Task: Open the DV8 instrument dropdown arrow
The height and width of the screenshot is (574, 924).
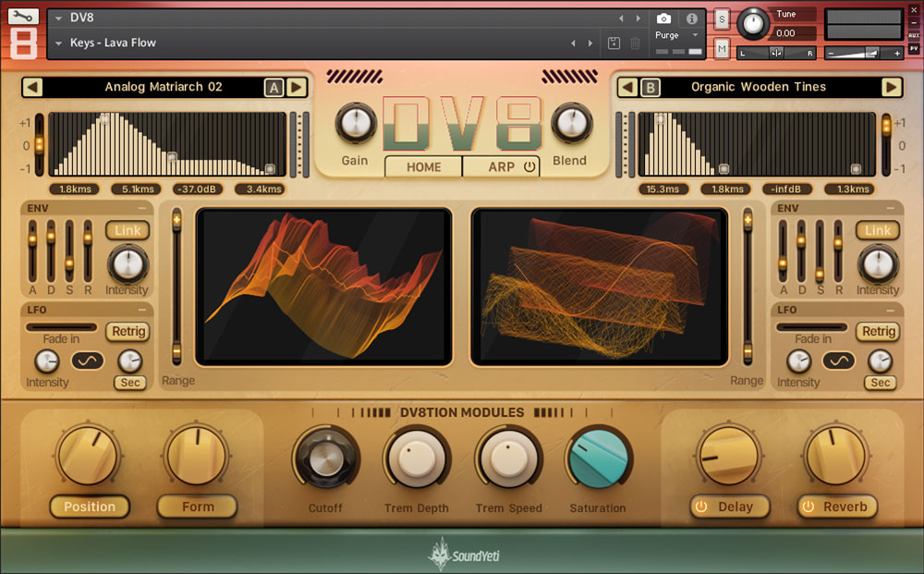Action: 58,18
